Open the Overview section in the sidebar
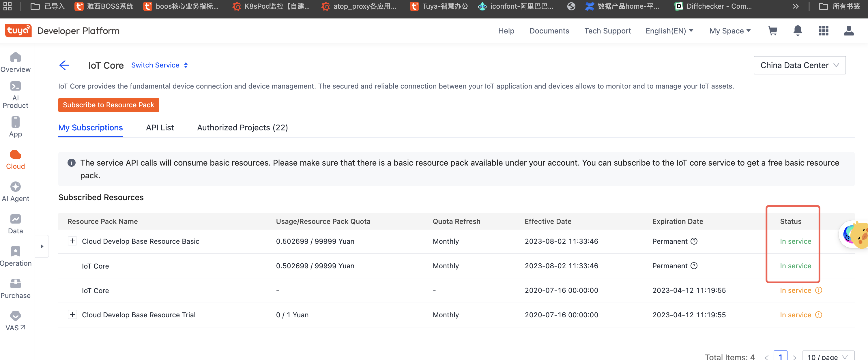 16,62
